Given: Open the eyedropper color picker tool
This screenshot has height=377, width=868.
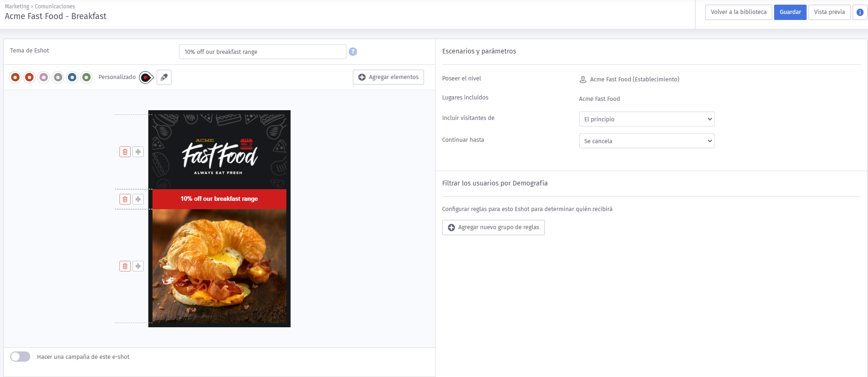Looking at the screenshot, I should pyautogui.click(x=164, y=77).
